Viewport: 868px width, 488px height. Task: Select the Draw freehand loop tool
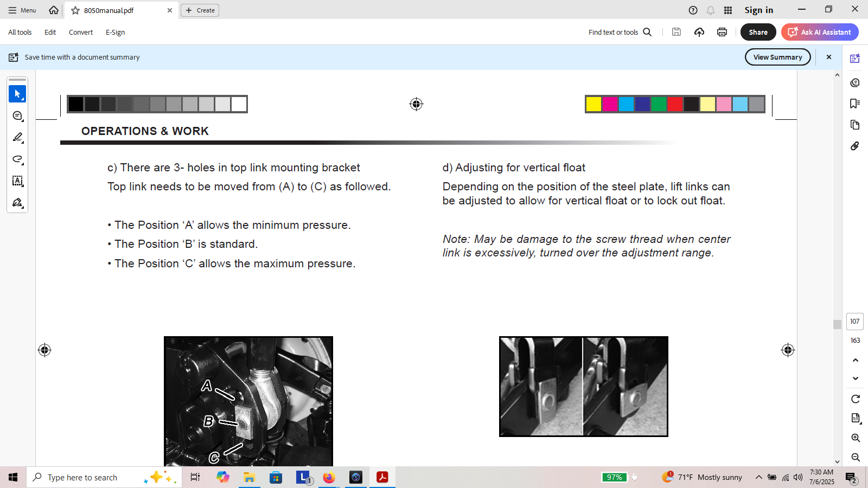(17, 159)
